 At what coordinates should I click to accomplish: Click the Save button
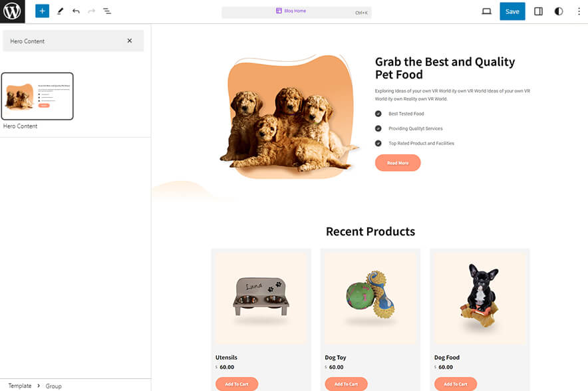click(512, 11)
